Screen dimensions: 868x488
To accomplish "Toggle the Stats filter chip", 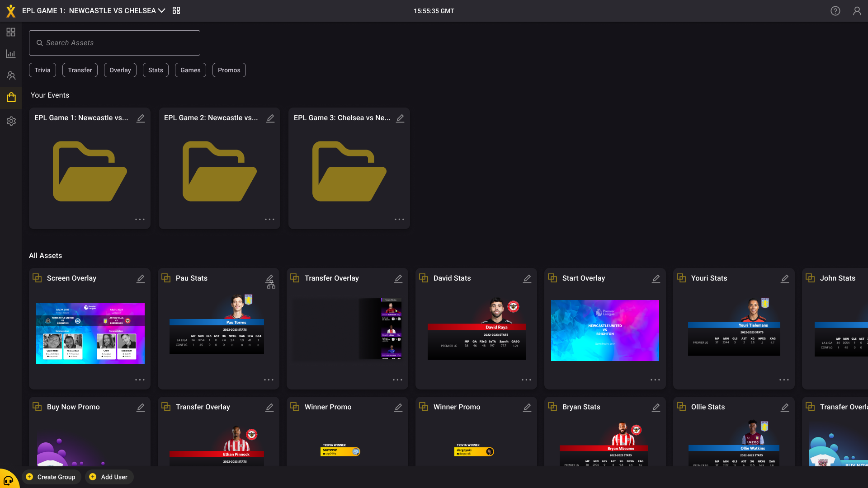I will click(156, 70).
